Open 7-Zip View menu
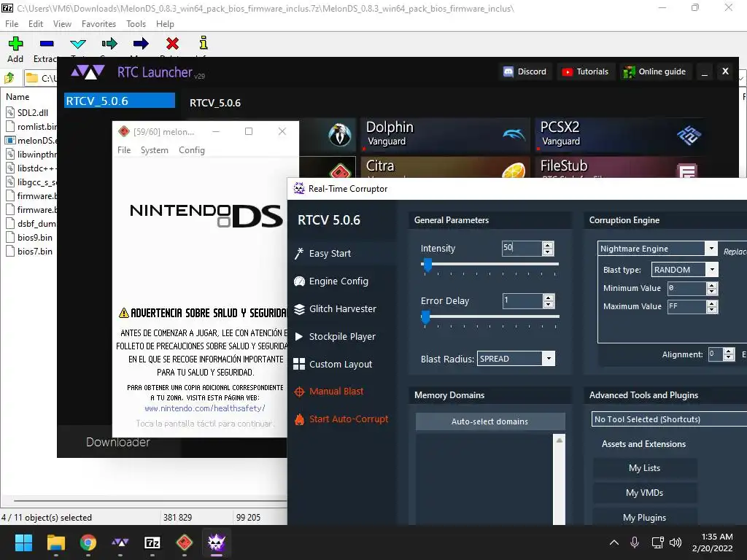The width and height of the screenshot is (747, 560). pos(62,24)
